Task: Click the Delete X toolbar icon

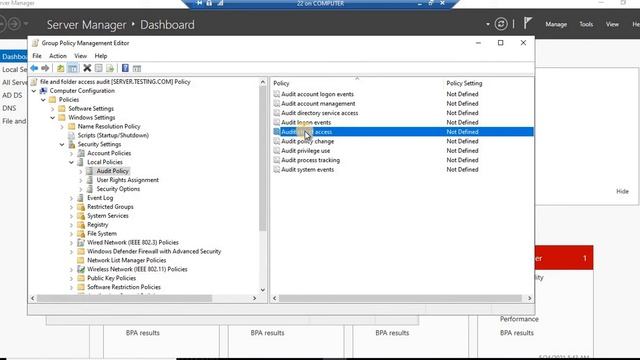Action: [87, 68]
